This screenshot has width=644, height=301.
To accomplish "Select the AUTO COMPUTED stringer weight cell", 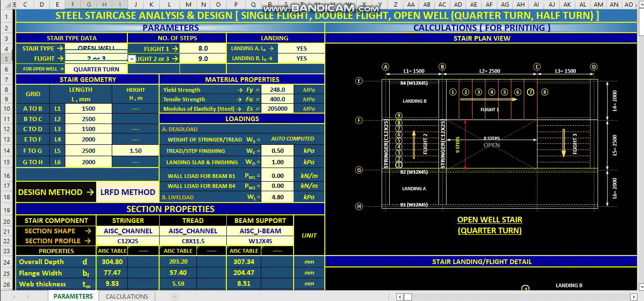I will click(x=293, y=139).
